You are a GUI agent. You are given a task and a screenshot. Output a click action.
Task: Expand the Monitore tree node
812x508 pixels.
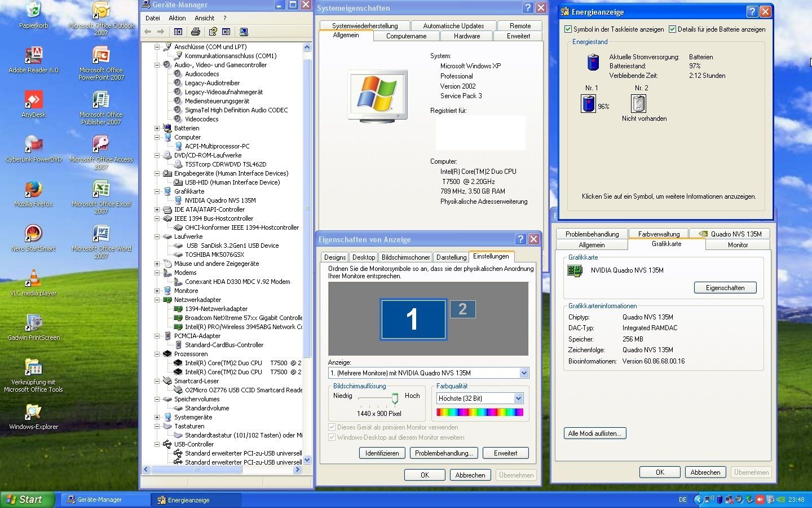pos(157,291)
